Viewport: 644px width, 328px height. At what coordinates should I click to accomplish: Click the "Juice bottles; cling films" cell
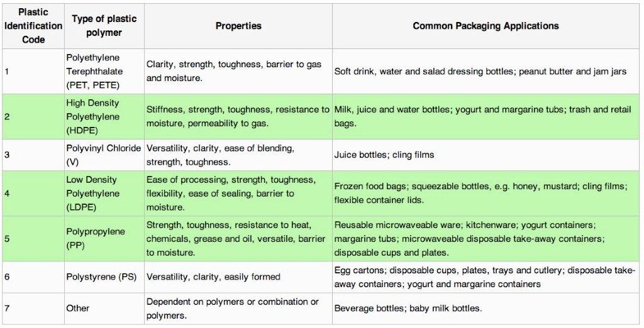[384, 155]
